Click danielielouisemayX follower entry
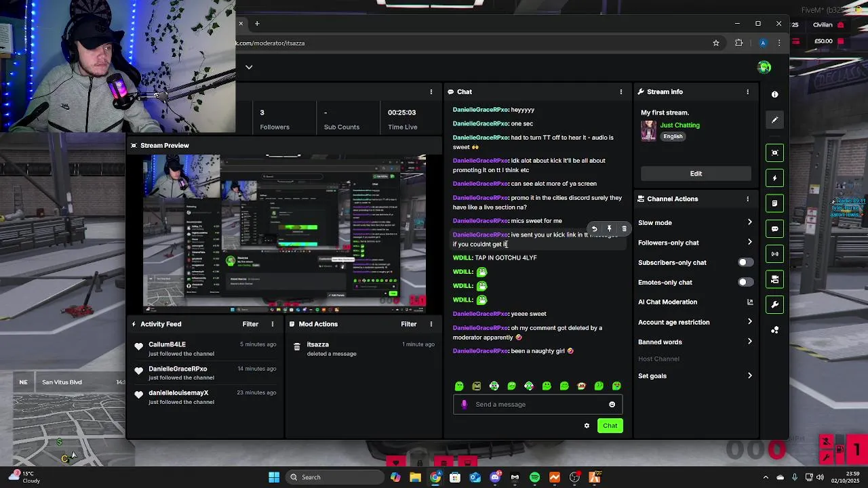This screenshot has width=868, height=488. [x=178, y=393]
